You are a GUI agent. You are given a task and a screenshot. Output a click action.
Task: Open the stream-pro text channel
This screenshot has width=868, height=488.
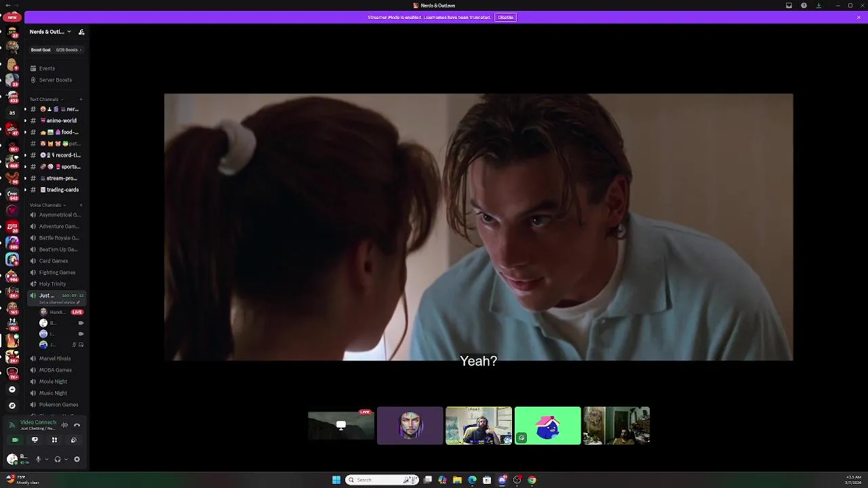click(56, 178)
